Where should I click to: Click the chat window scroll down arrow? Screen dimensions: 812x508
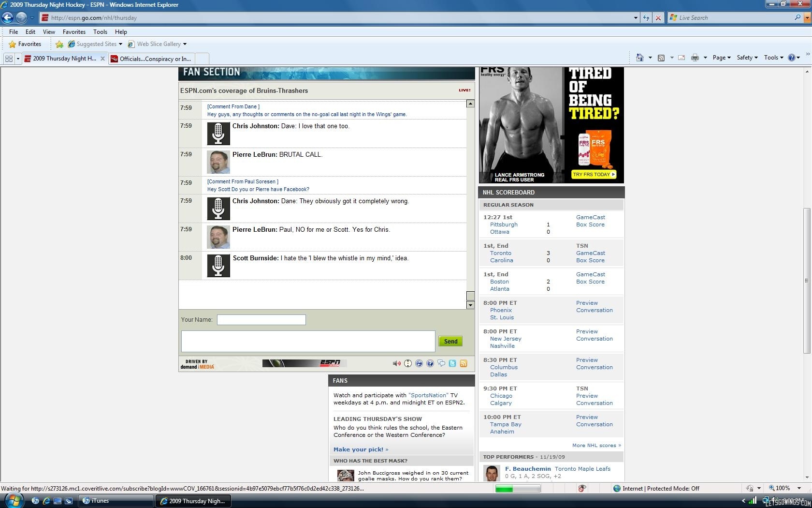(x=470, y=305)
